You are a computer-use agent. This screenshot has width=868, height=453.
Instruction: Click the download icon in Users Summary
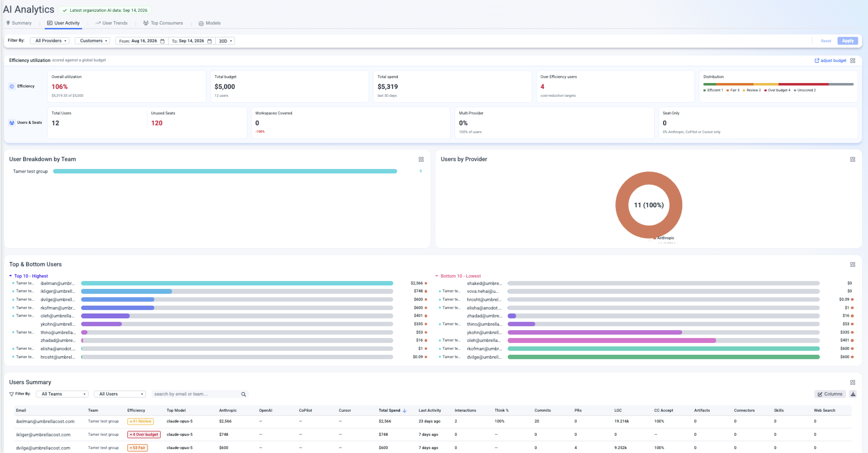point(853,394)
